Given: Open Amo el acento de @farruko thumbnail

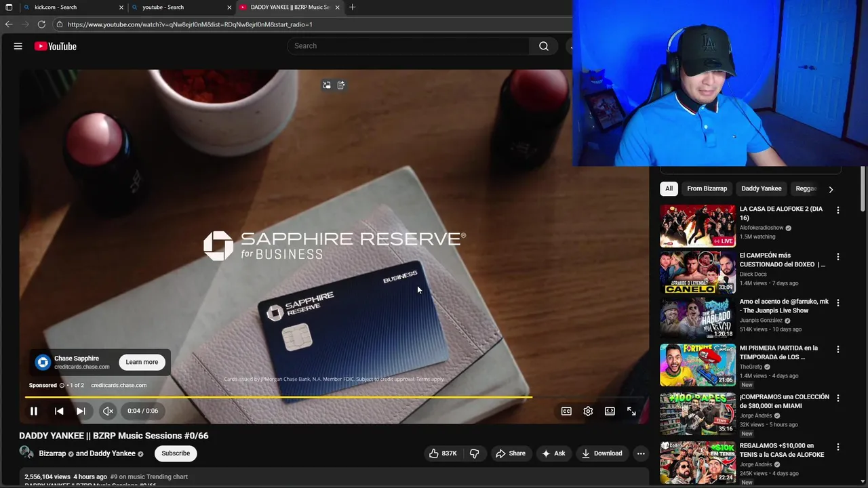Looking at the screenshot, I should [698, 319].
